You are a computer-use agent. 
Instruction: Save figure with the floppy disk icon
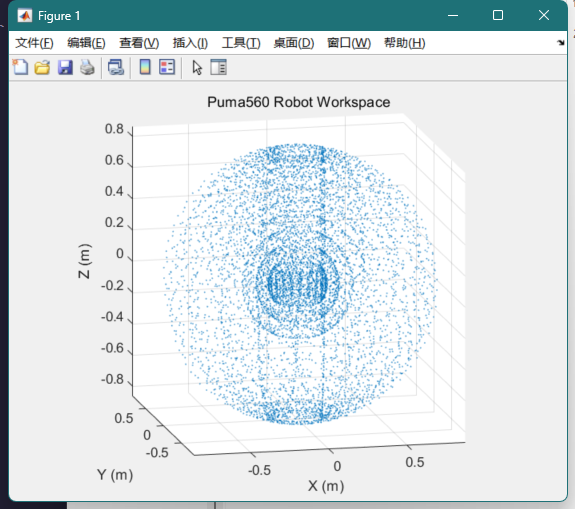click(65, 67)
